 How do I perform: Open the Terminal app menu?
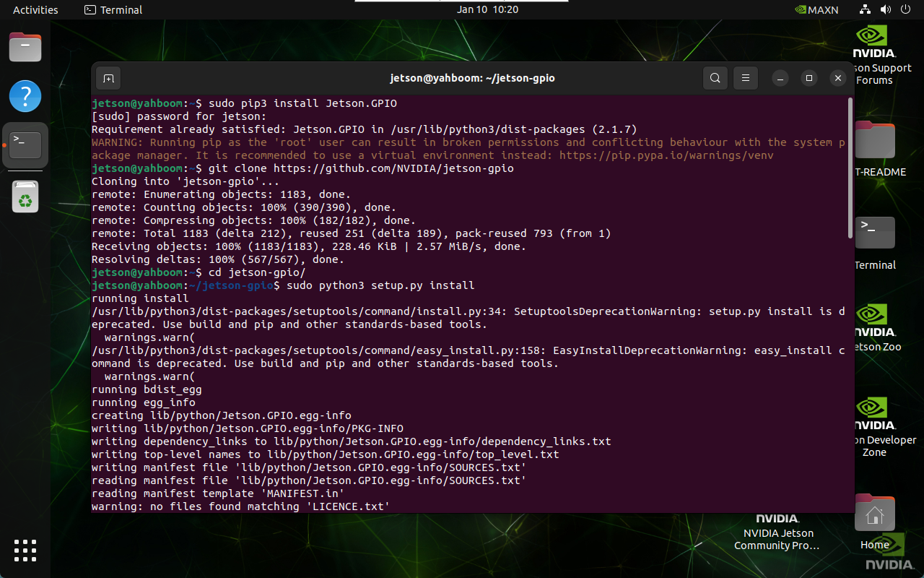[113, 10]
